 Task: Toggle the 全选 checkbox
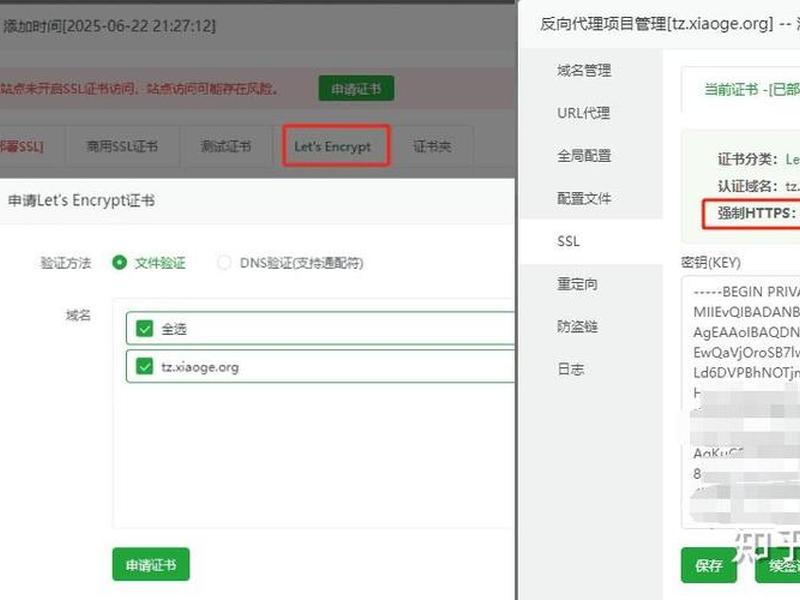pyautogui.click(x=144, y=329)
